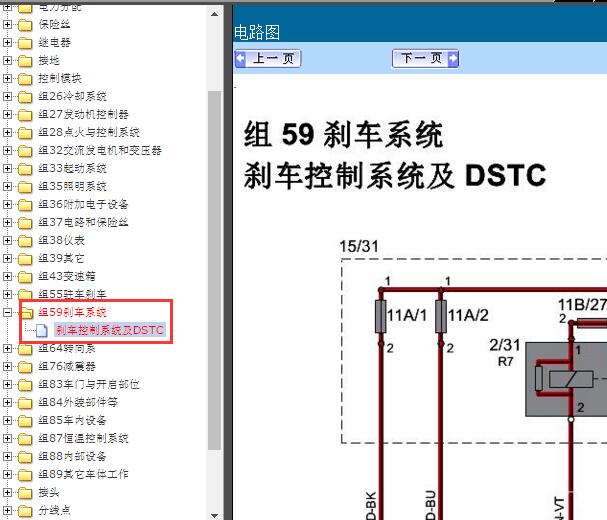
Task: Click the open folder icon for 组59刹车系统
Action: click(x=27, y=313)
